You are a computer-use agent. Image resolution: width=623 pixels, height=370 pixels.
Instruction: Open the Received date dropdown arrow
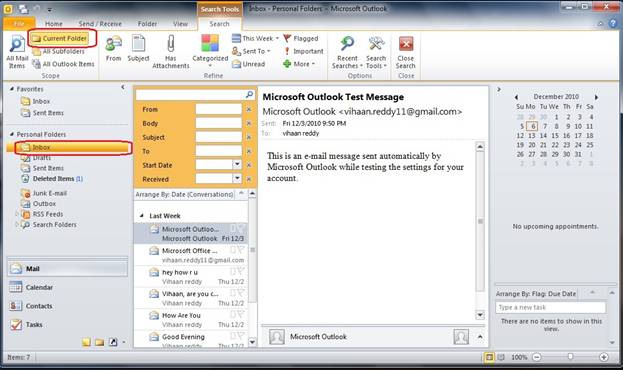tap(237, 178)
